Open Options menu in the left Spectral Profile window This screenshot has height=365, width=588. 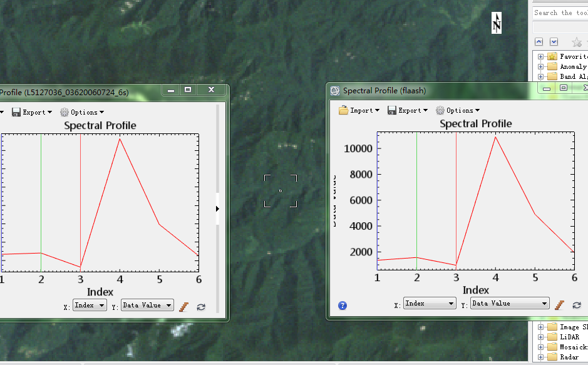pos(82,112)
